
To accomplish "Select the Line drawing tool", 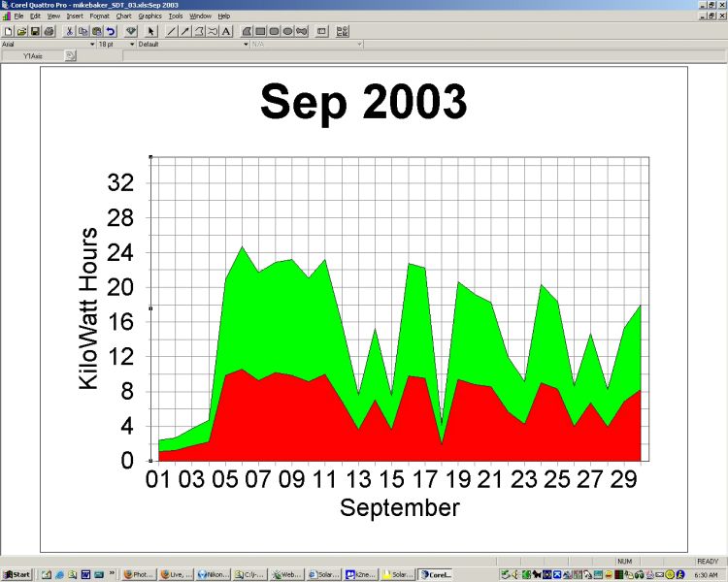I will pyautogui.click(x=172, y=31).
